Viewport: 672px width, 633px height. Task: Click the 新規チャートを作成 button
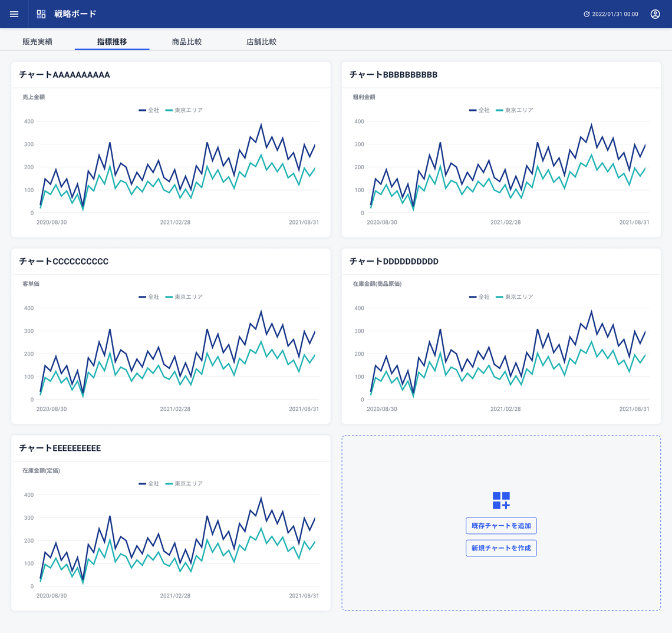[501, 548]
